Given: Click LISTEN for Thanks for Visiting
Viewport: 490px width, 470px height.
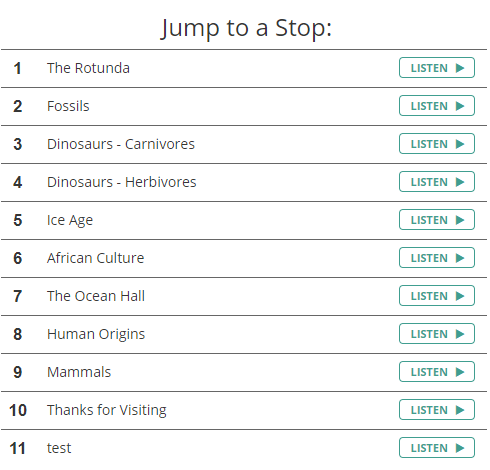Looking at the screenshot, I should (437, 410).
